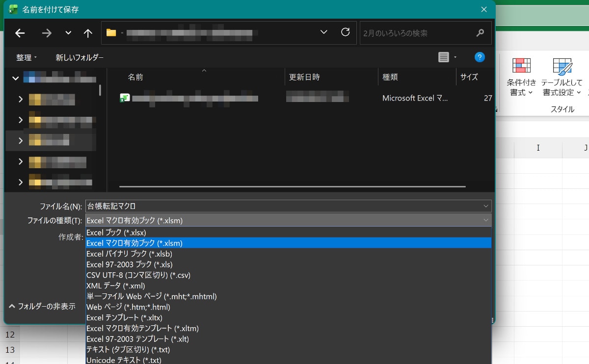Viewport: 589px width, 364px height.
Task: Click the help question mark icon
Action: point(480,57)
